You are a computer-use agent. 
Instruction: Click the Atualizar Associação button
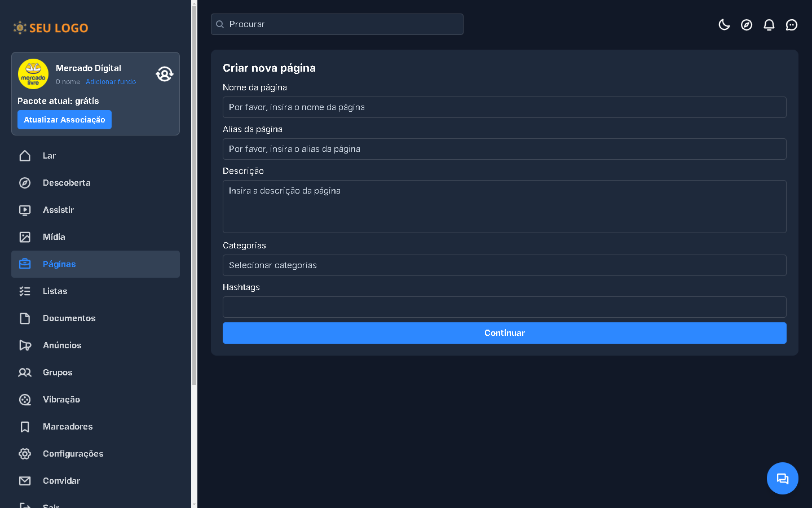(x=64, y=120)
